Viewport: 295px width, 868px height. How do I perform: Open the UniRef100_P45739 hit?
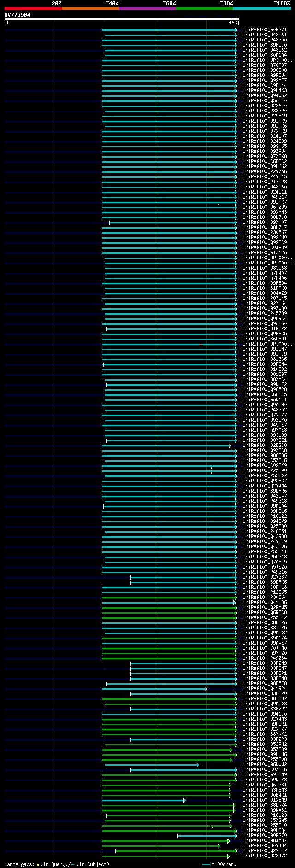tap(265, 313)
